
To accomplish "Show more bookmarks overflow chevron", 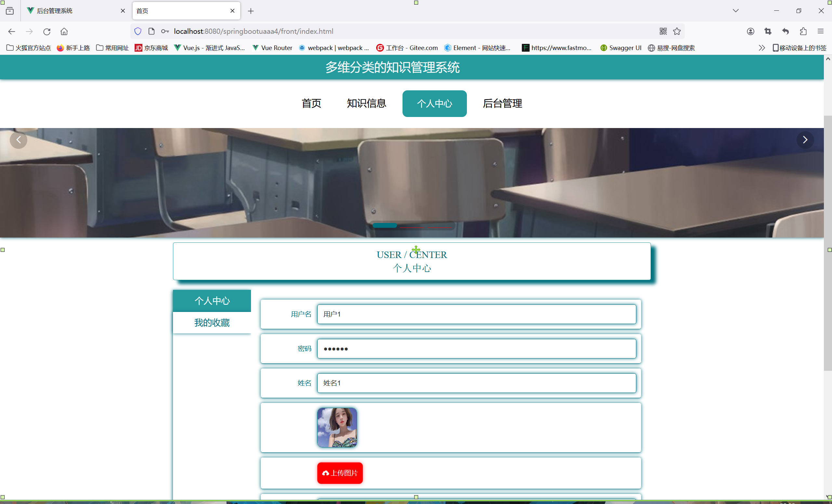I will [x=761, y=48].
